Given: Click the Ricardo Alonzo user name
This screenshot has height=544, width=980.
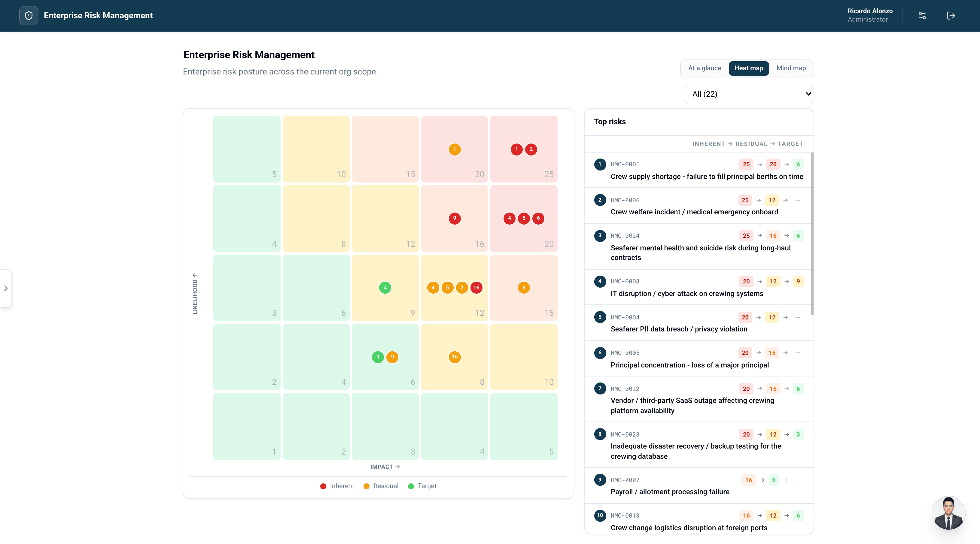Looking at the screenshot, I should [870, 11].
